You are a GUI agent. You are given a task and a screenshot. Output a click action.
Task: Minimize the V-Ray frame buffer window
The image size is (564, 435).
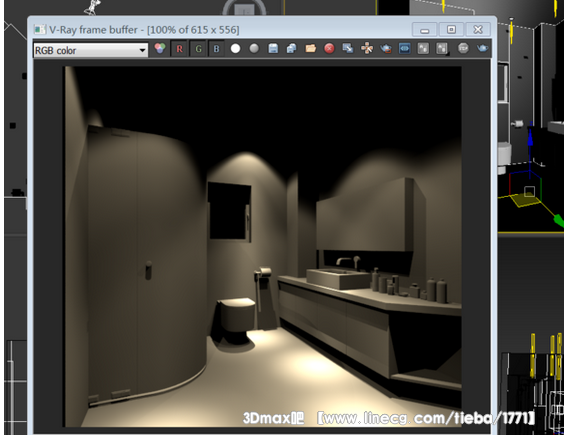point(424,30)
